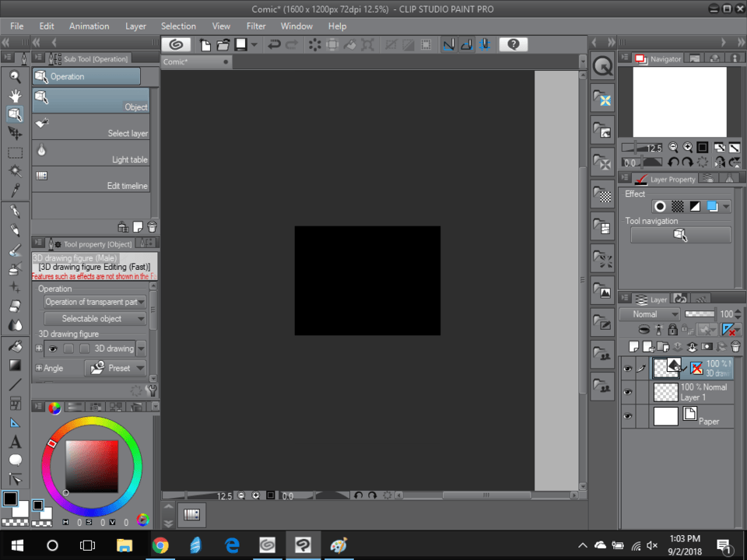Select the Move hand tool
747x560 pixels.
(16, 96)
